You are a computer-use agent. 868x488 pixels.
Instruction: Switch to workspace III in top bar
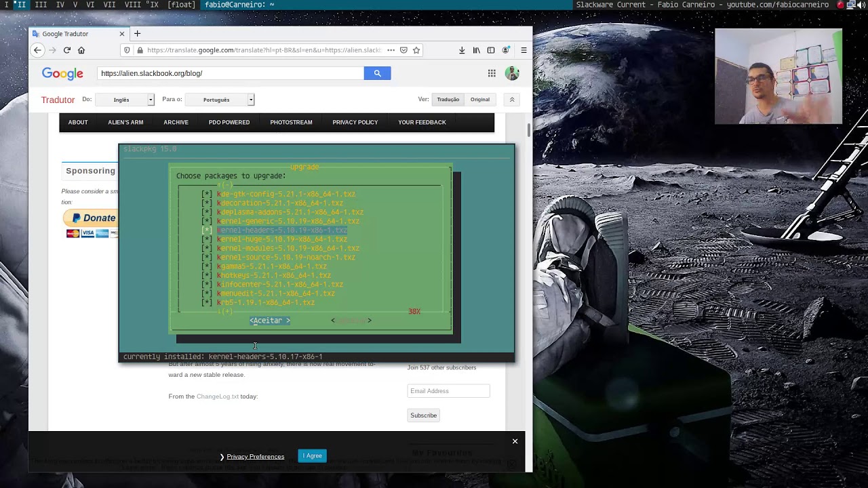[x=41, y=5]
